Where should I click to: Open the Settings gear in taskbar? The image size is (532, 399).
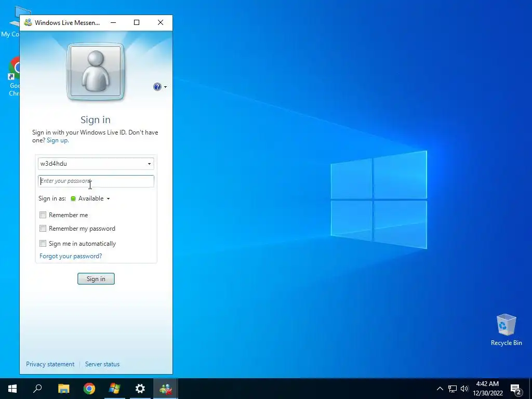[140, 389]
